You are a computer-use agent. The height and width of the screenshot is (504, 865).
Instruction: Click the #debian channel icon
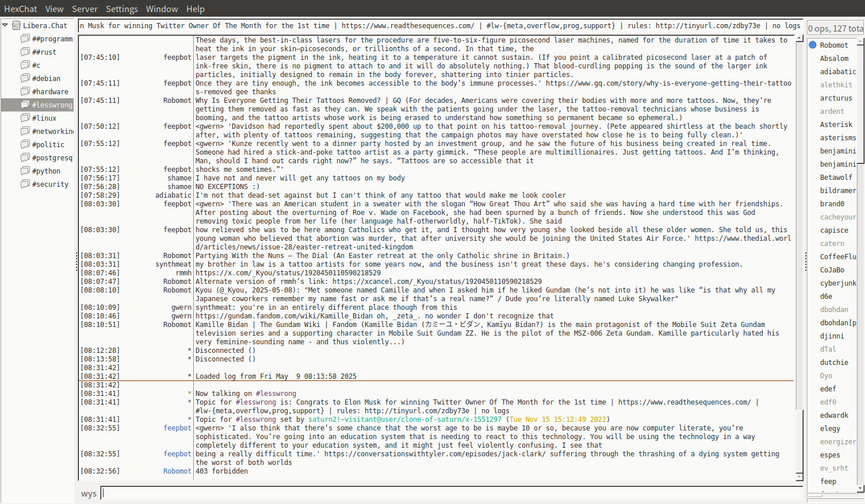coord(25,78)
